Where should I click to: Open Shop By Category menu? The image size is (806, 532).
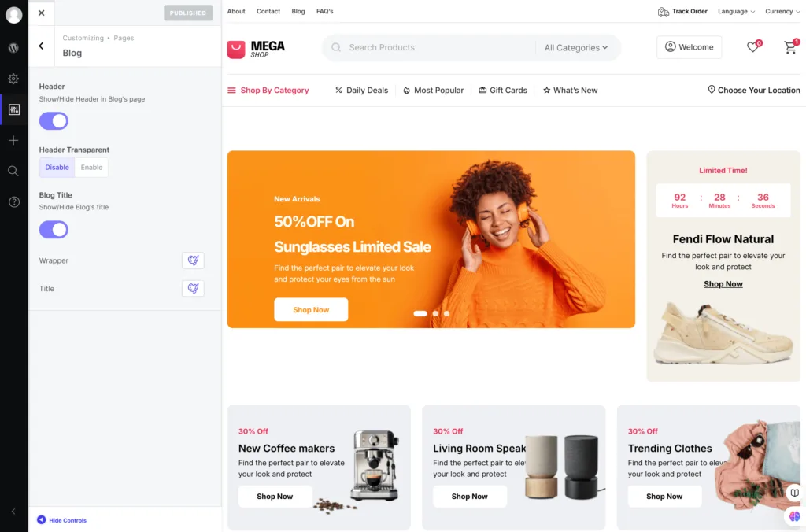click(x=268, y=90)
